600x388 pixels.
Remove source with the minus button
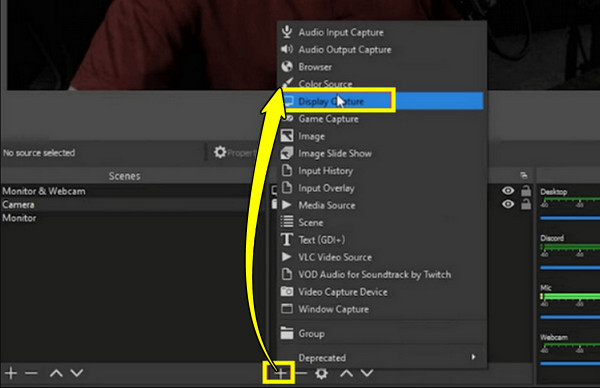click(x=302, y=373)
